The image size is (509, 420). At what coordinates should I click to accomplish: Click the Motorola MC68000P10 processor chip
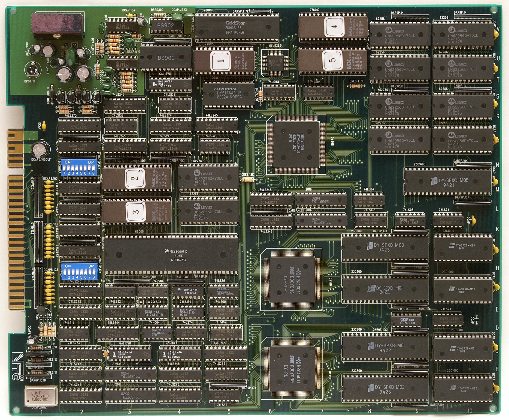(x=171, y=255)
